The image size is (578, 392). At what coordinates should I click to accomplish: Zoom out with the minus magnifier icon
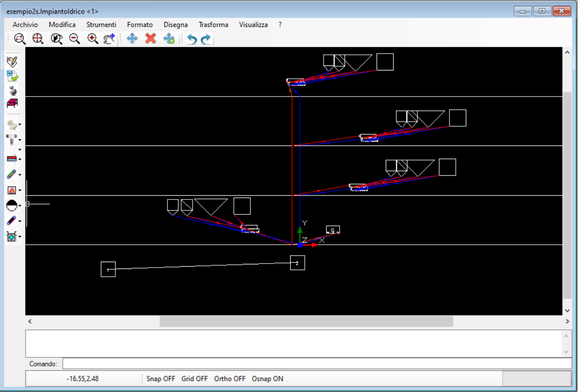pyautogui.click(x=75, y=39)
